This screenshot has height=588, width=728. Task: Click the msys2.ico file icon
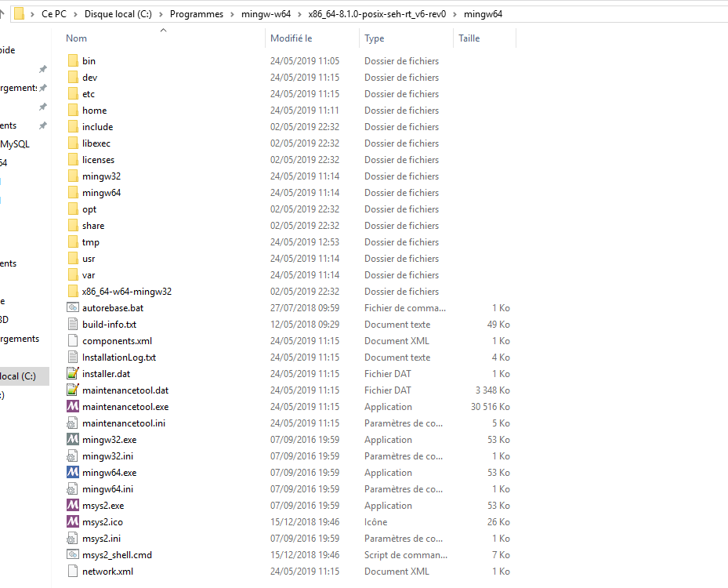pyautogui.click(x=73, y=521)
